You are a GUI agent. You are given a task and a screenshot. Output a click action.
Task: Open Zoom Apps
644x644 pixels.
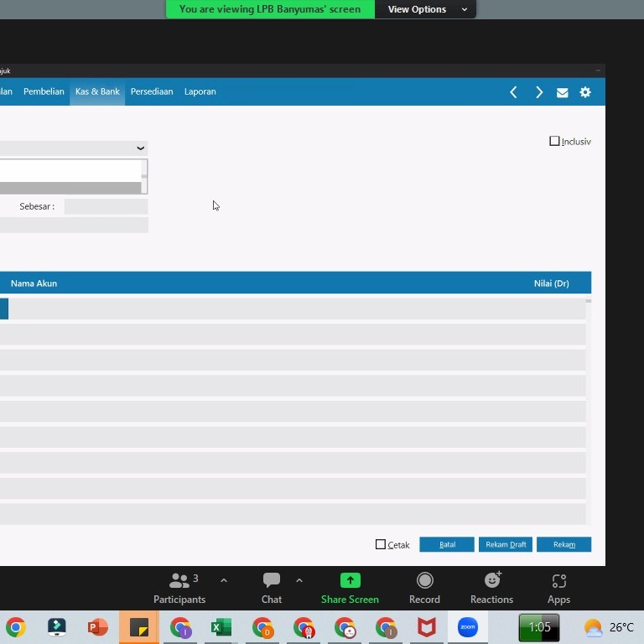click(x=558, y=588)
